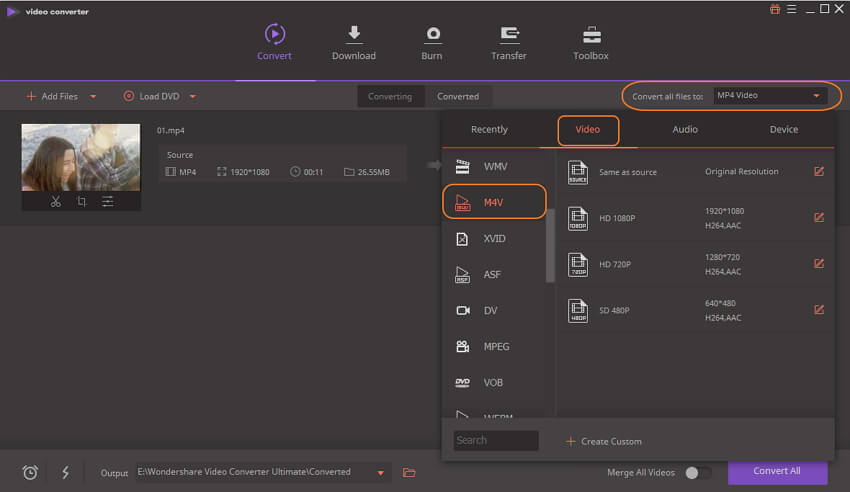The width and height of the screenshot is (850, 492).
Task: Select the ASF format
Action: coord(494,274)
